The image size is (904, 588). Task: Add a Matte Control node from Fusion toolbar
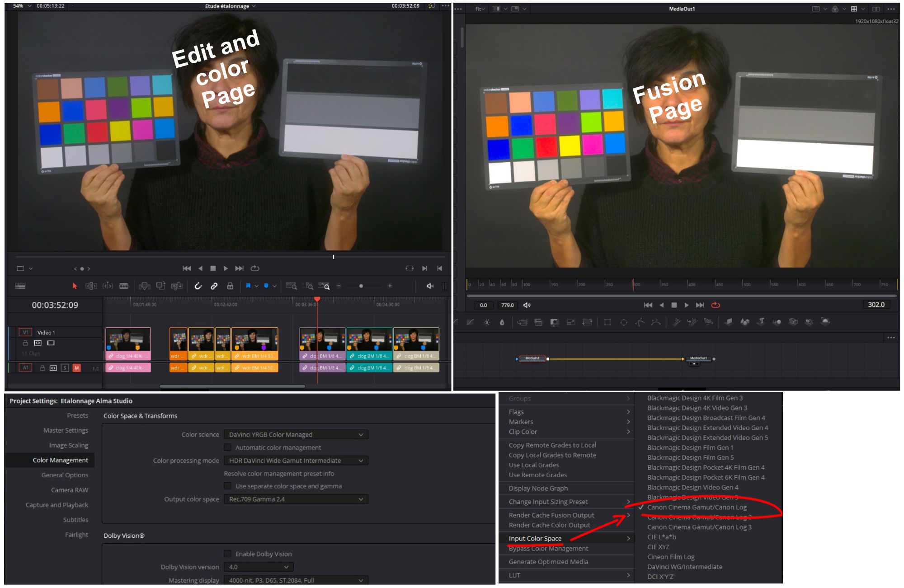tap(555, 322)
